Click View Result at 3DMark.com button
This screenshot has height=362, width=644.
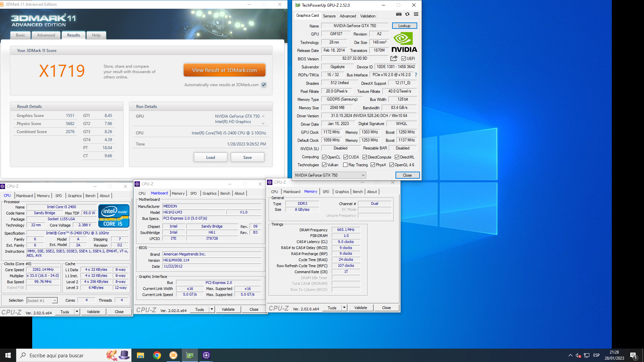pos(224,70)
